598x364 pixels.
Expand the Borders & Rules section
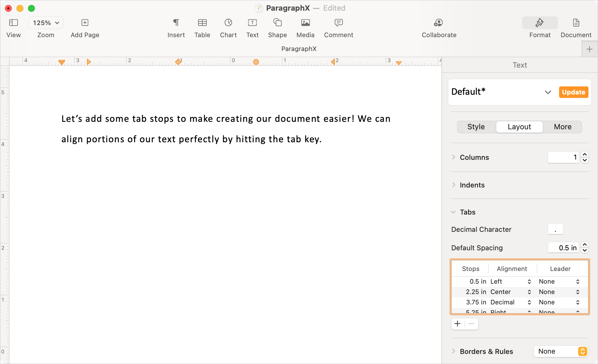point(454,351)
